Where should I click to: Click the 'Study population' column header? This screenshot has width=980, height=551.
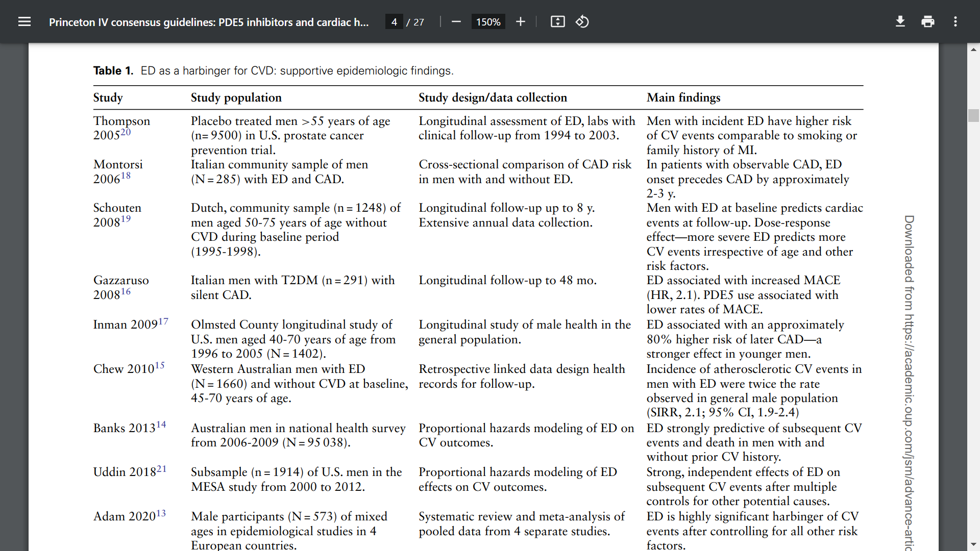point(236,97)
